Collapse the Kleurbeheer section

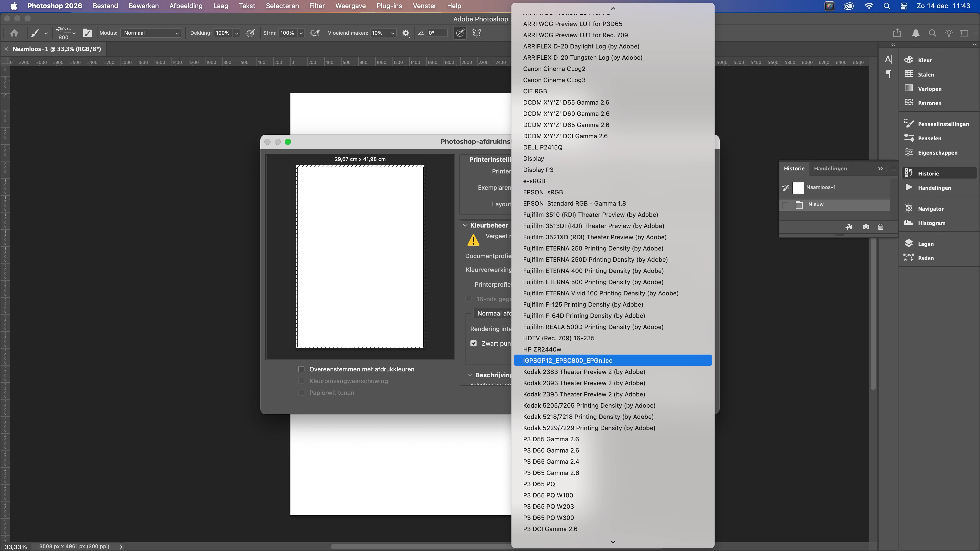click(465, 226)
